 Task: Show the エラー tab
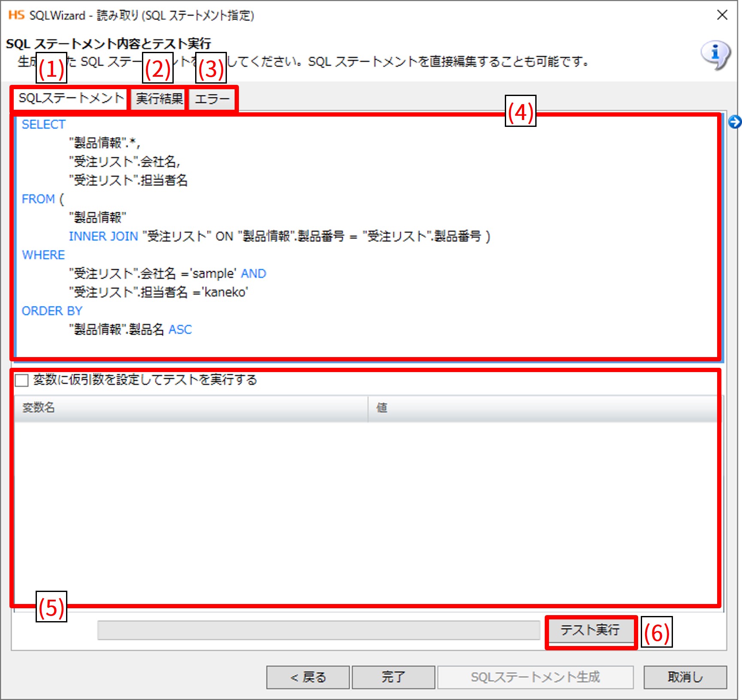point(212,99)
